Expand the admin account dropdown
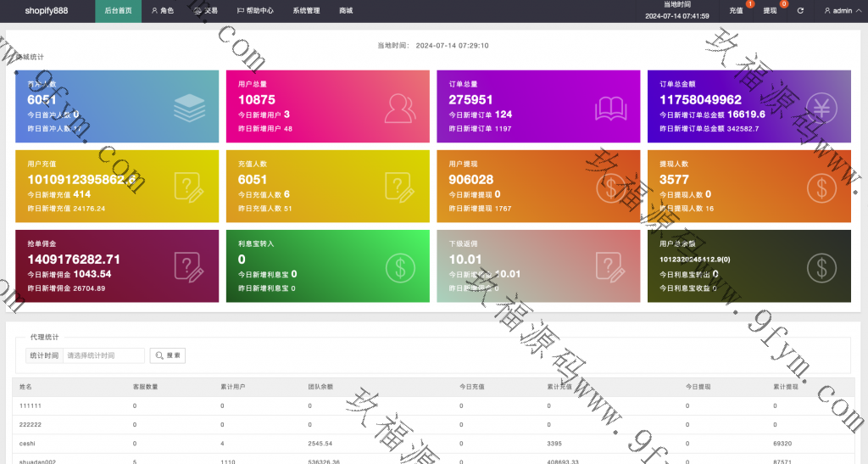 (x=843, y=11)
